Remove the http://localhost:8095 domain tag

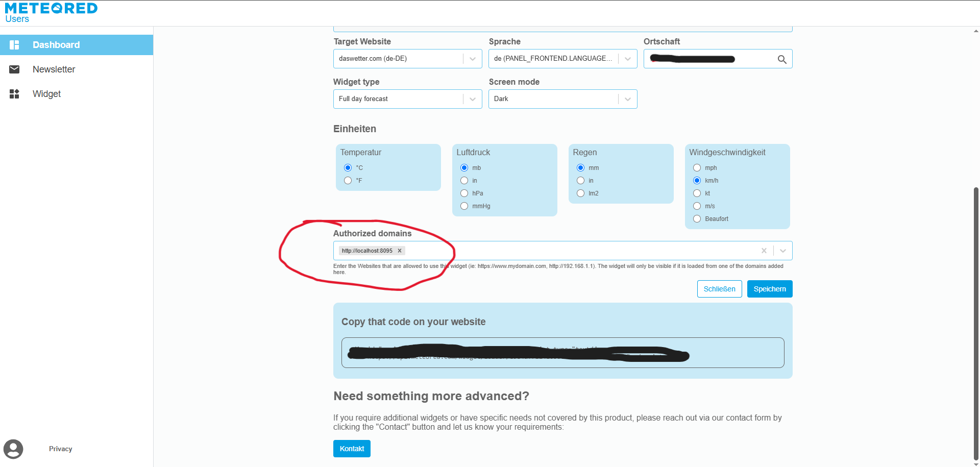coord(400,251)
